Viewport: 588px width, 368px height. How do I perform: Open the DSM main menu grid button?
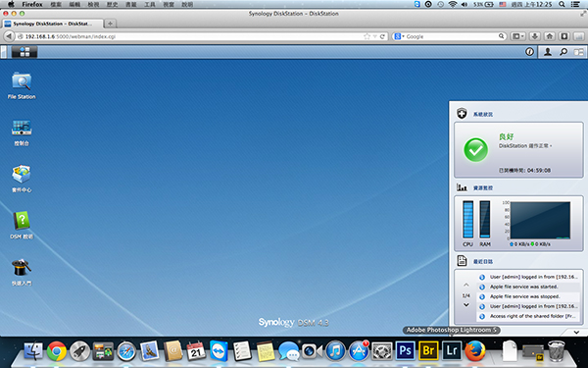point(24,52)
